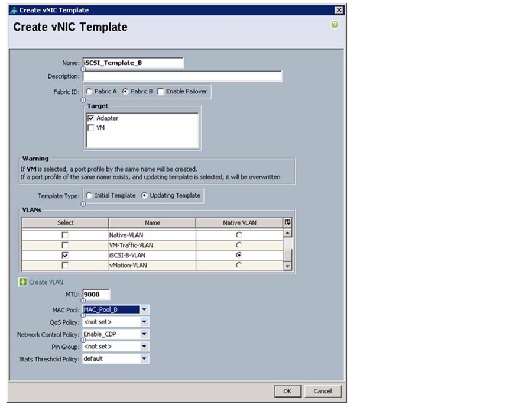
Task: Select the Fabric B radio button
Action: pos(125,91)
